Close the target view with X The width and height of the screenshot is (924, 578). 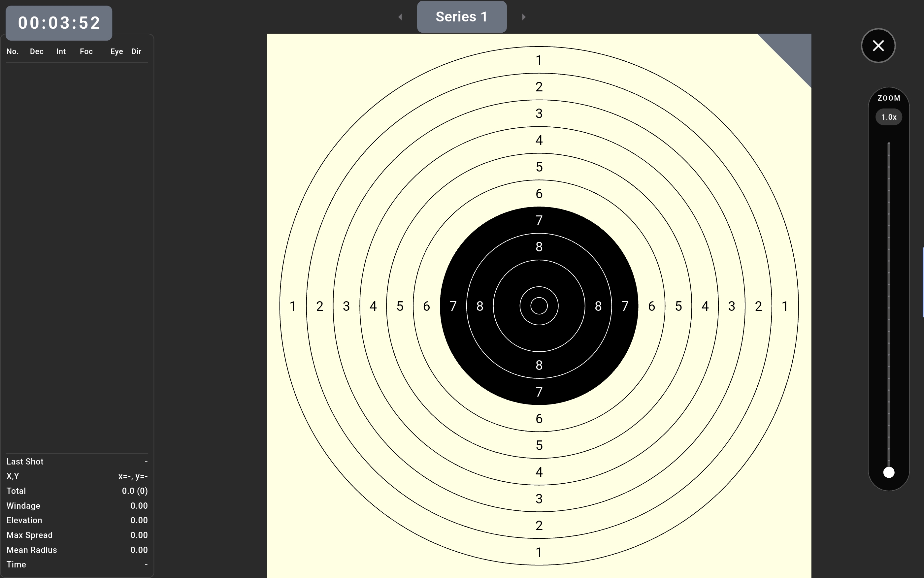tap(878, 46)
